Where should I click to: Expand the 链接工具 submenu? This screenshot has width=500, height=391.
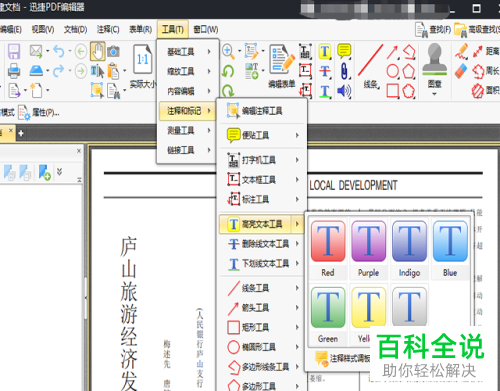188,150
